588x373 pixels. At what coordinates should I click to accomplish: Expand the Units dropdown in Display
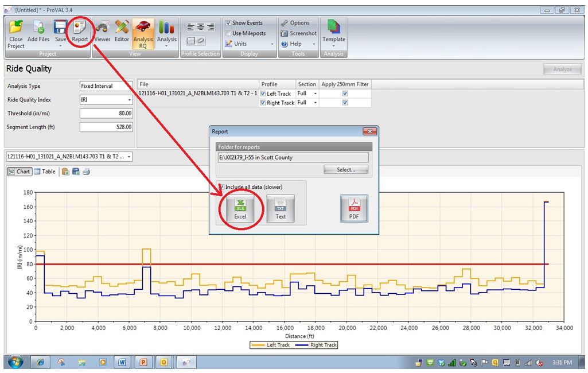point(272,44)
